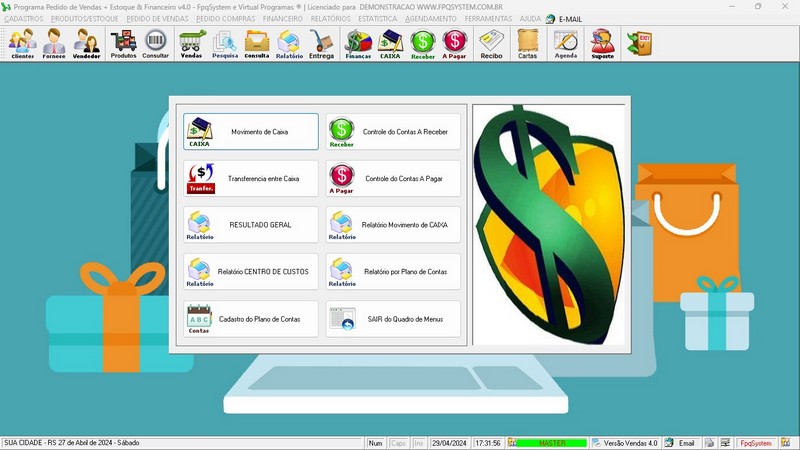Open the AGENDAMENTO menu

[431, 18]
